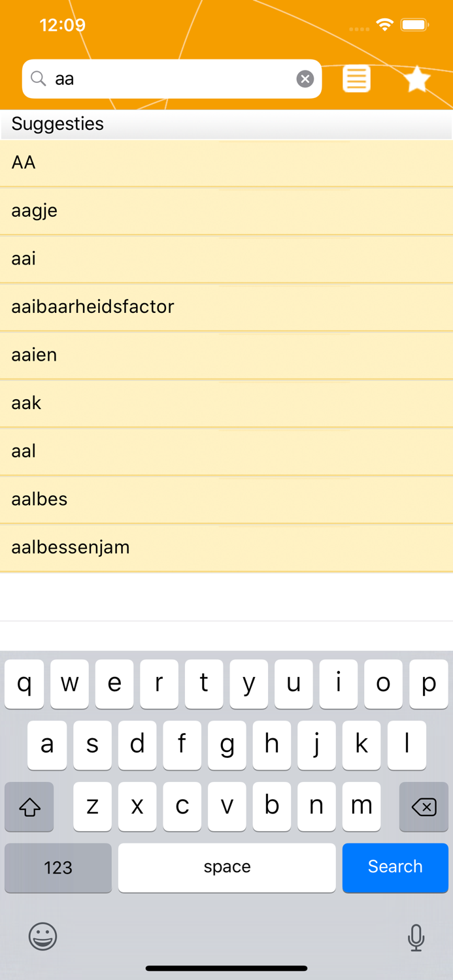Tap the magnifying glass search icon
This screenshot has width=453, height=980.
click(x=39, y=79)
